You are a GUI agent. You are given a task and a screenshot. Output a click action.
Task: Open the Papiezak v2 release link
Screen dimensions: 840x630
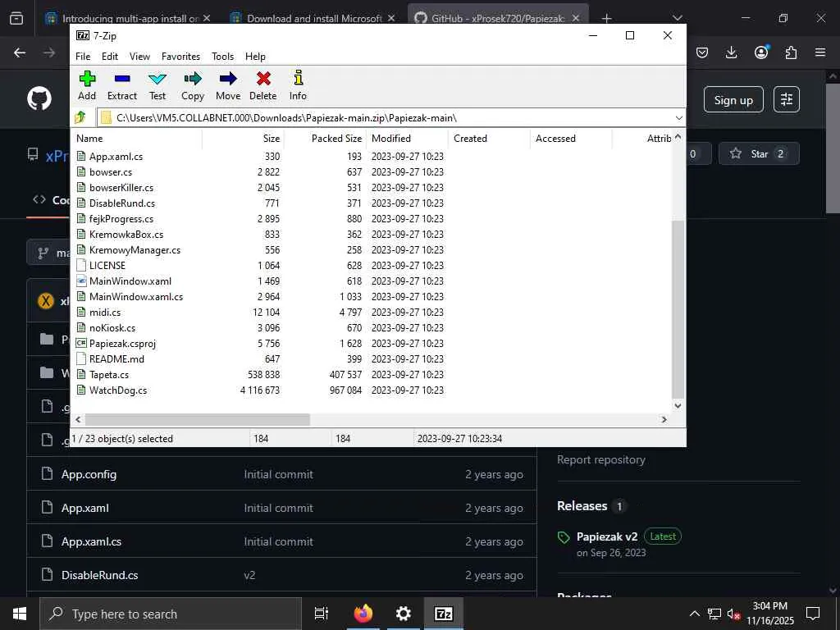(x=607, y=536)
